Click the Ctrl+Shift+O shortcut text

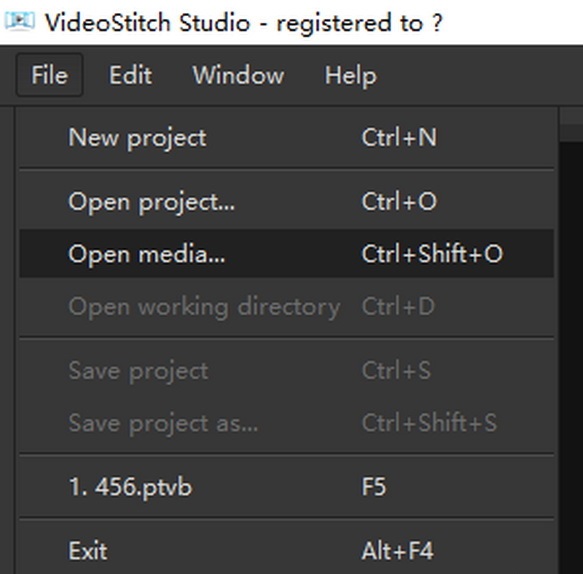tap(432, 254)
